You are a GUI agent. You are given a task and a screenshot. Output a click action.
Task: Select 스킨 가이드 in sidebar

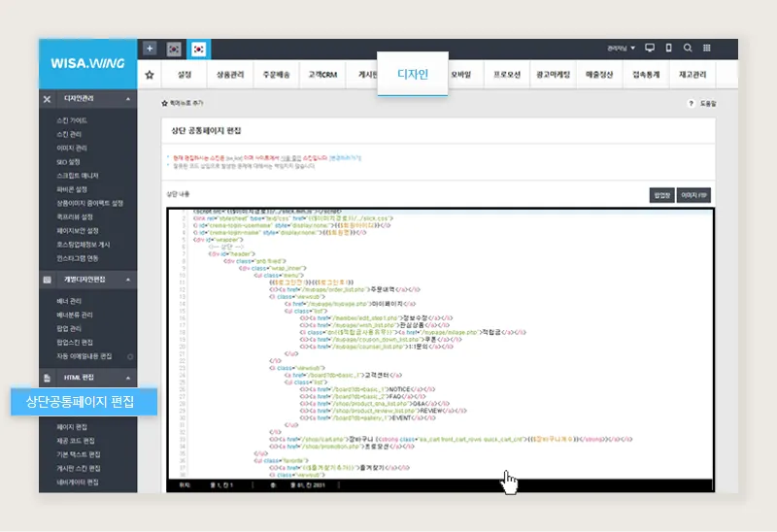coord(72,120)
